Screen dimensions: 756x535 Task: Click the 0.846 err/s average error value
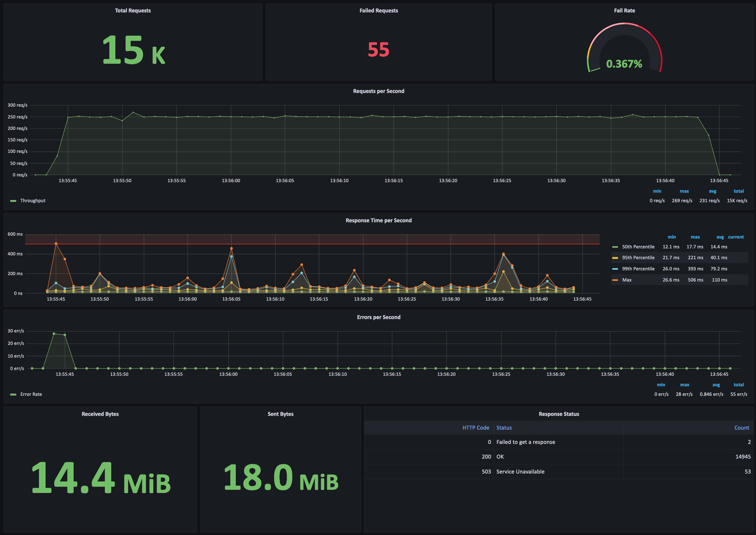(x=711, y=394)
